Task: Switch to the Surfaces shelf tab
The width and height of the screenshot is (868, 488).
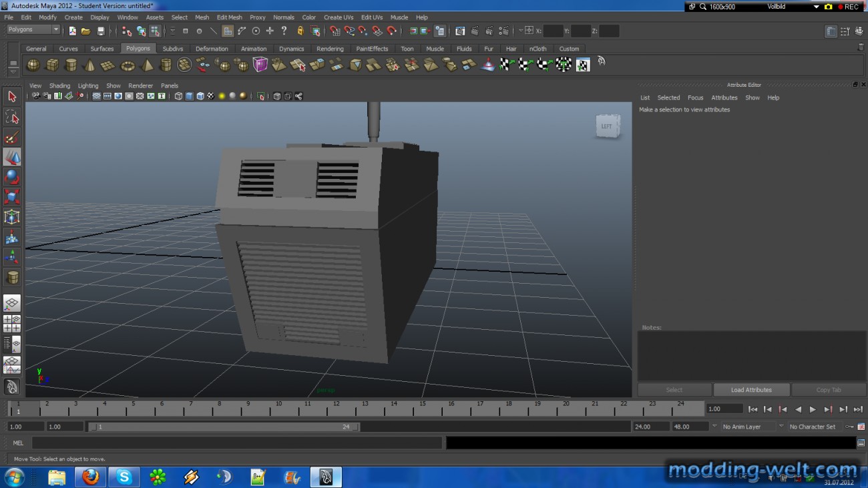Action: coord(102,49)
